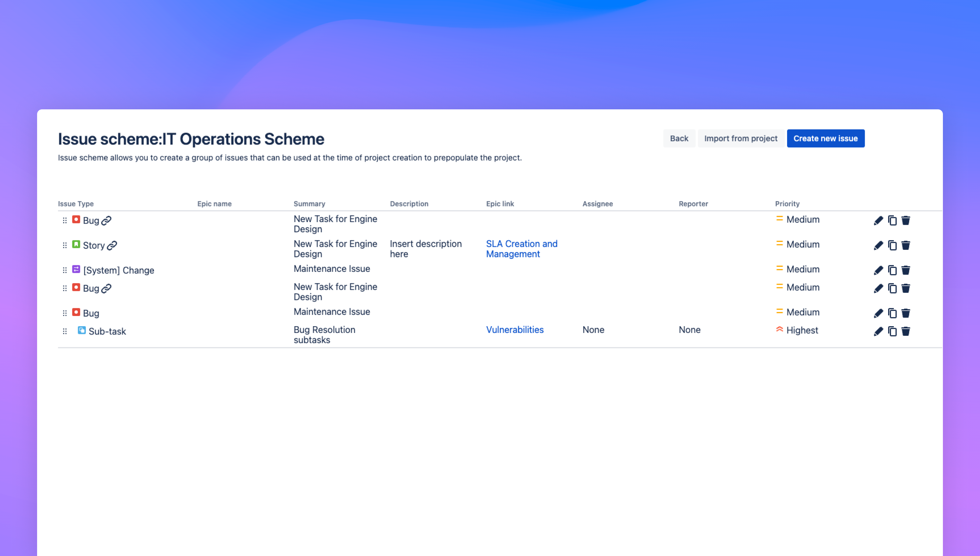This screenshot has height=556, width=980.
Task: Click the drag handle of Sub-task row
Action: pyautogui.click(x=65, y=331)
